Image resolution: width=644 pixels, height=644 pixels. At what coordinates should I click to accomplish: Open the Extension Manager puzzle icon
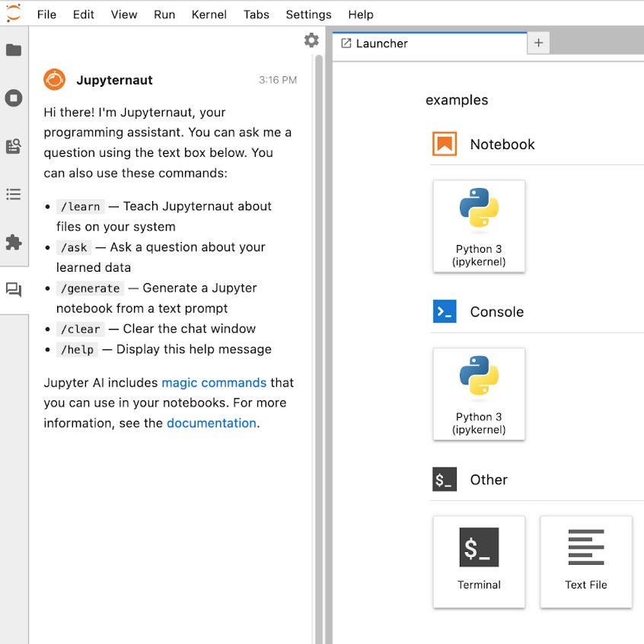[x=14, y=242]
